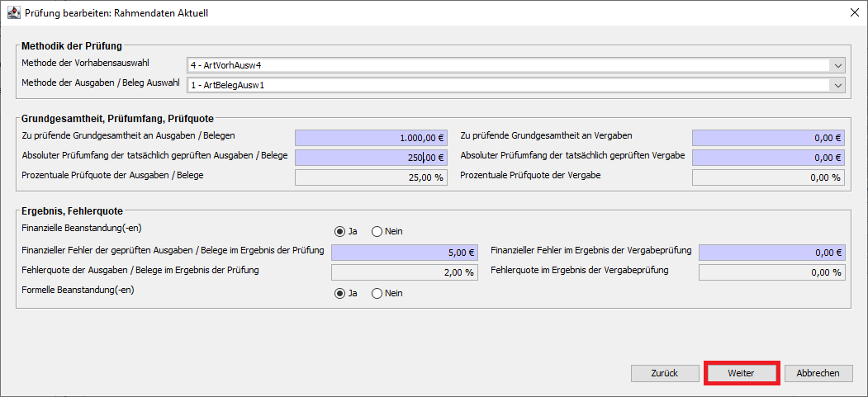The height and width of the screenshot is (397, 868).
Task: Select Ja for Formelle Beanstandung(-en)
Action: (x=339, y=293)
